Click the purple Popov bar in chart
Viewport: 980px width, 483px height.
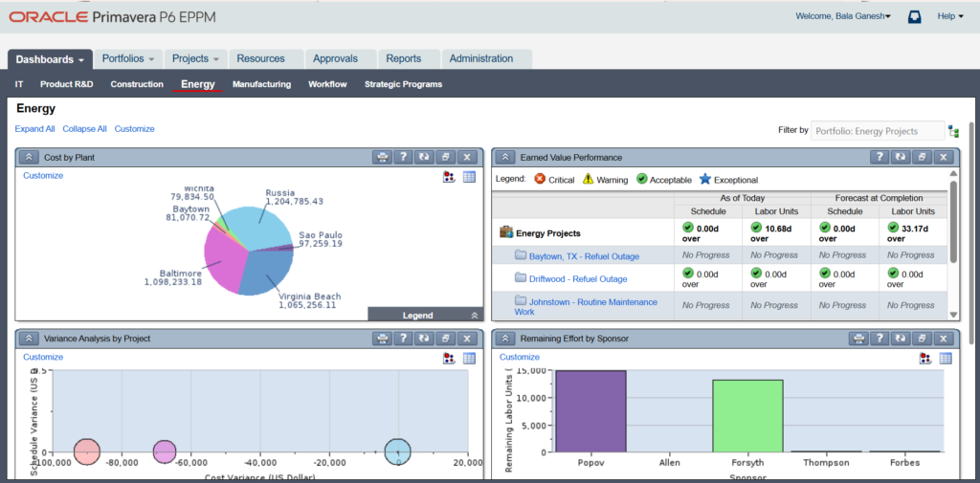click(x=590, y=411)
